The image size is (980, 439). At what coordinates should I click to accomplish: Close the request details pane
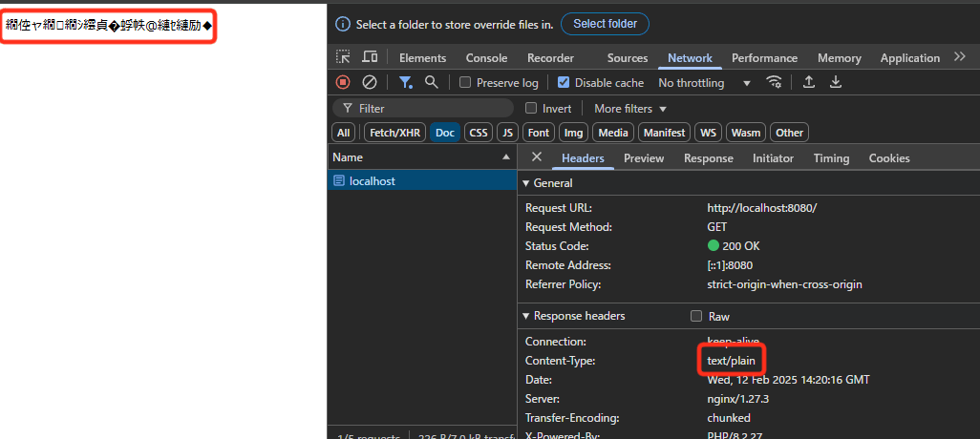(537, 157)
